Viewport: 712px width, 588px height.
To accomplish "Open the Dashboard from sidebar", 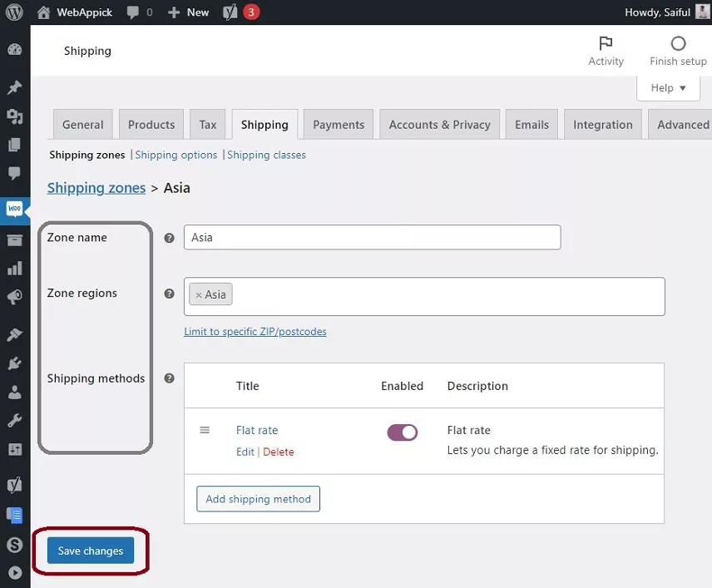I will coord(14,50).
